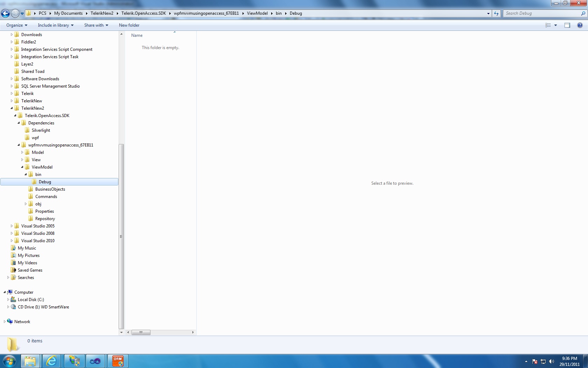
Task: Change the view layout icon
Action: (548, 25)
